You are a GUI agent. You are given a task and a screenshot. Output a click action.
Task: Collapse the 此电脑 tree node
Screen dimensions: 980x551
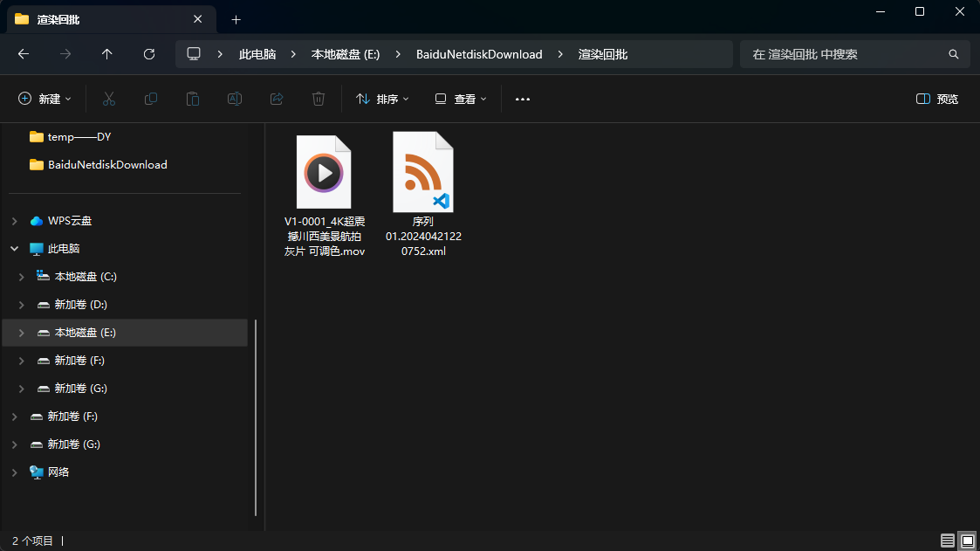point(14,249)
